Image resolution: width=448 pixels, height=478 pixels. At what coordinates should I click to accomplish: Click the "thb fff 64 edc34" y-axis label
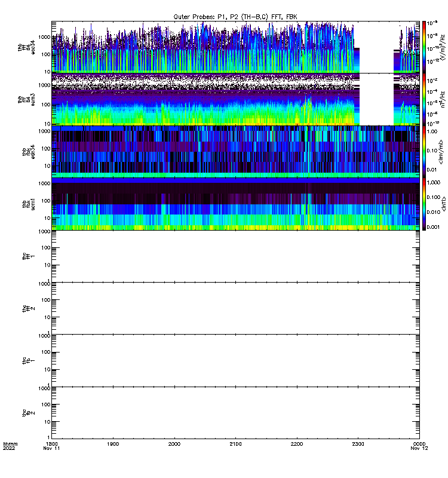26,48
